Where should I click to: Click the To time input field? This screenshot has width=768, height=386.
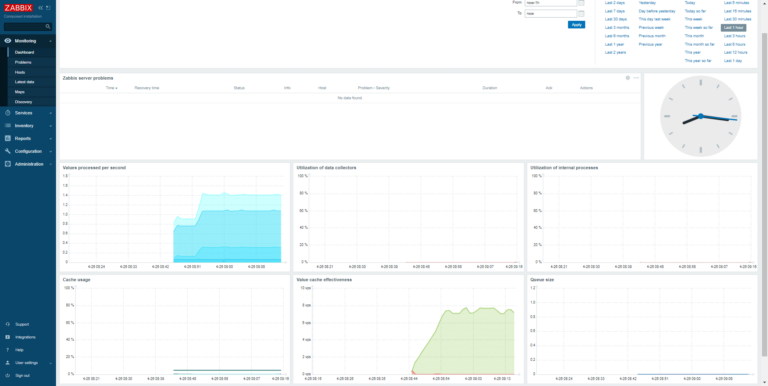click(551, 13)
